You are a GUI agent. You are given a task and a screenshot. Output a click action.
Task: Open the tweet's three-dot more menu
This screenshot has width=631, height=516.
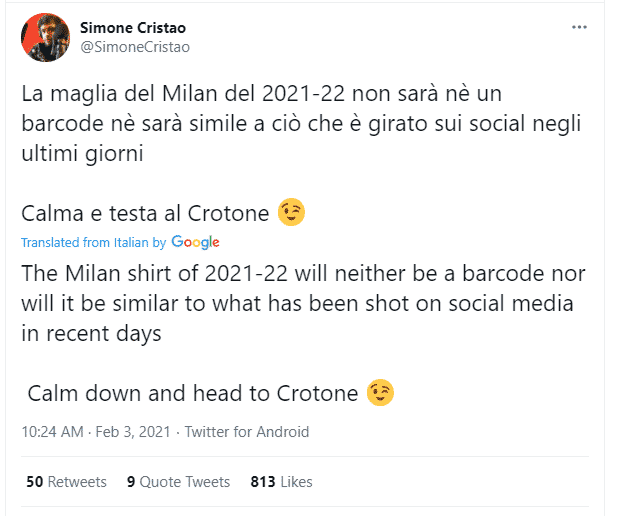click(579, 28)
